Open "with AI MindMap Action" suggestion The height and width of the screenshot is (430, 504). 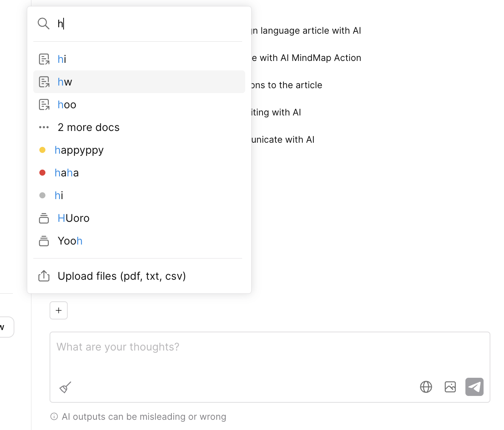(x=306, y=58)
